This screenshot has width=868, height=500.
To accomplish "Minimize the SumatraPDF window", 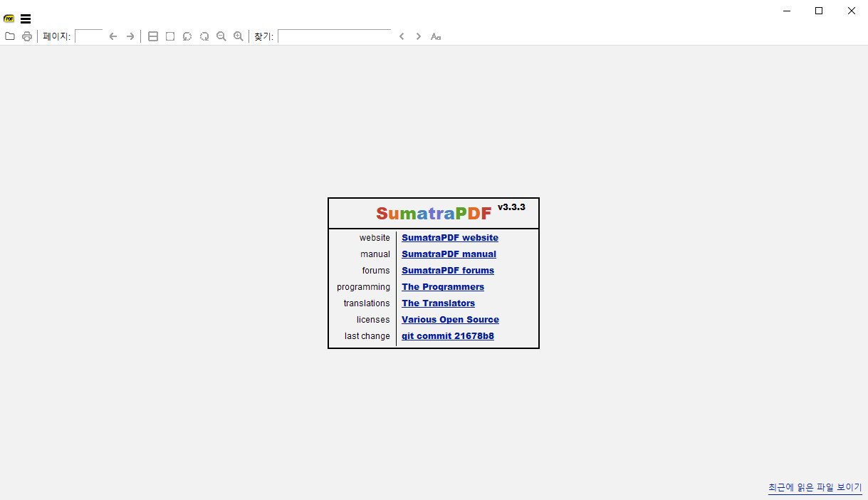I will (x=787, y=11).
